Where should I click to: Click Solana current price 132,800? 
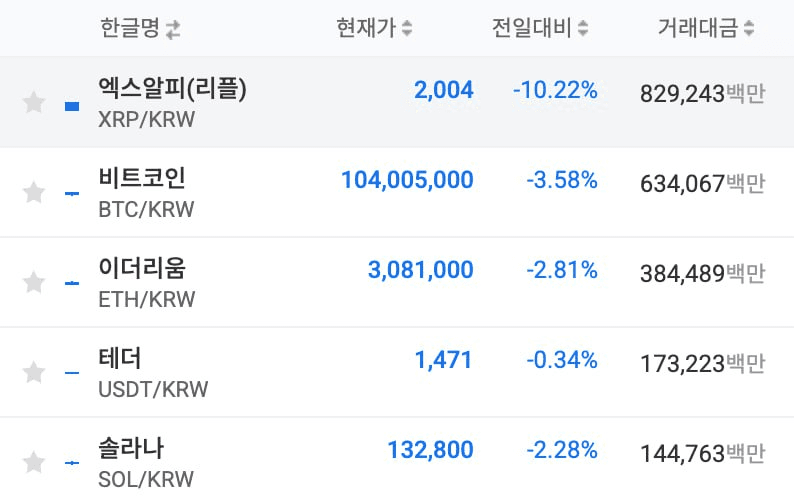coord(430,450)
